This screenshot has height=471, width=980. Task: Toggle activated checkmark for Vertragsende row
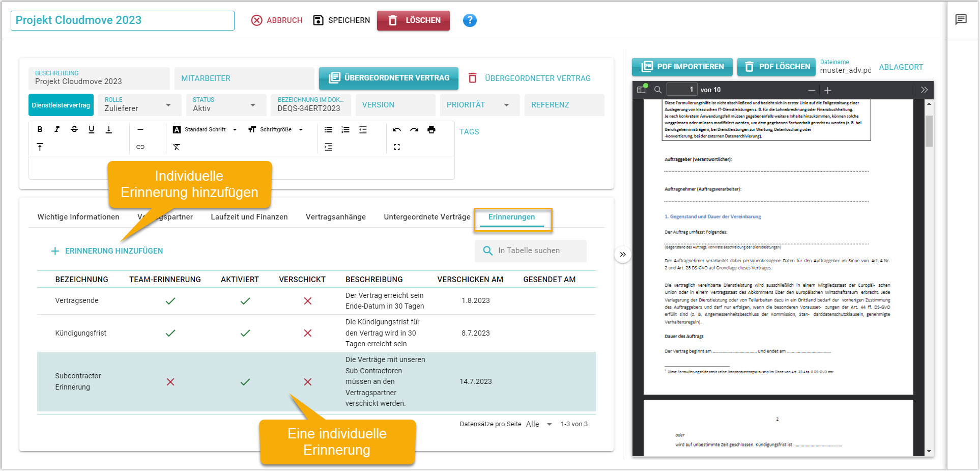pos(245,301)
